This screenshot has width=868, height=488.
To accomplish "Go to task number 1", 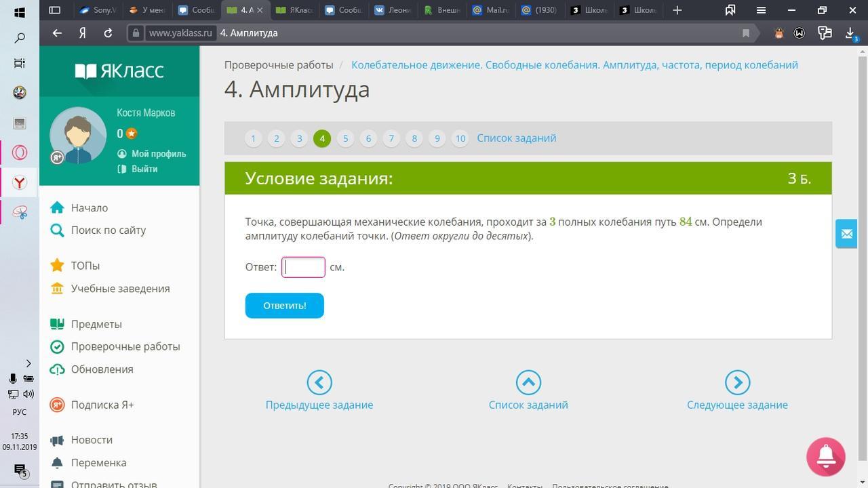I will 253,138.
